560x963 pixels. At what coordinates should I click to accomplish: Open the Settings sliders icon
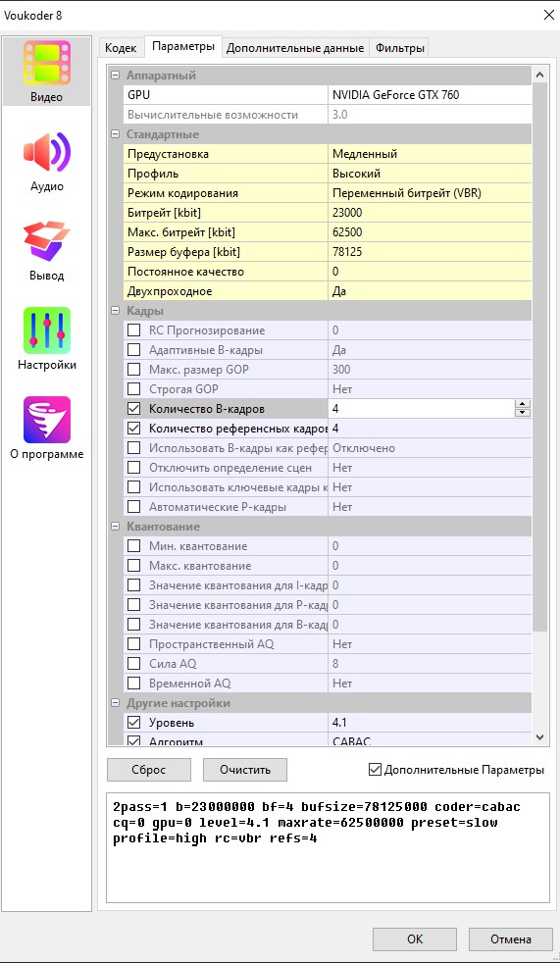47,329
